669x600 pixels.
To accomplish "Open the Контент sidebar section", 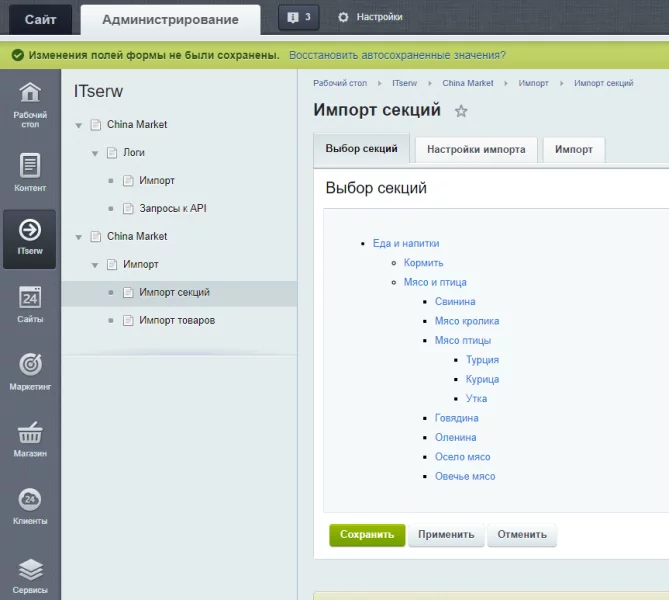I will point(30,172).
